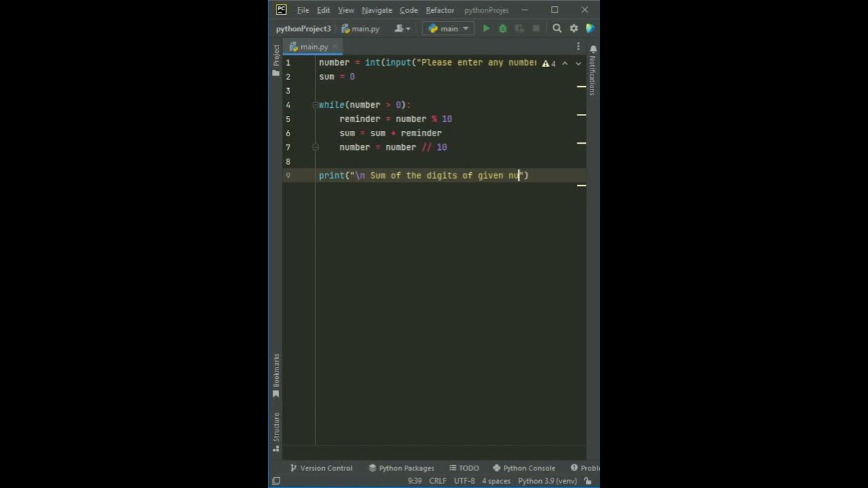Image resolution: width=868 pixels, height=488 pixels.
Task: Click the Debug 'main' bug icon
Action: tap(502, 28)
